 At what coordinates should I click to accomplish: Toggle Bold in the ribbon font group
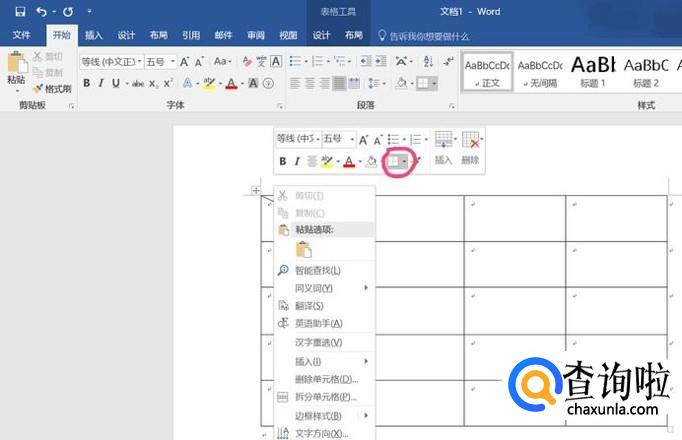(87, 83)
